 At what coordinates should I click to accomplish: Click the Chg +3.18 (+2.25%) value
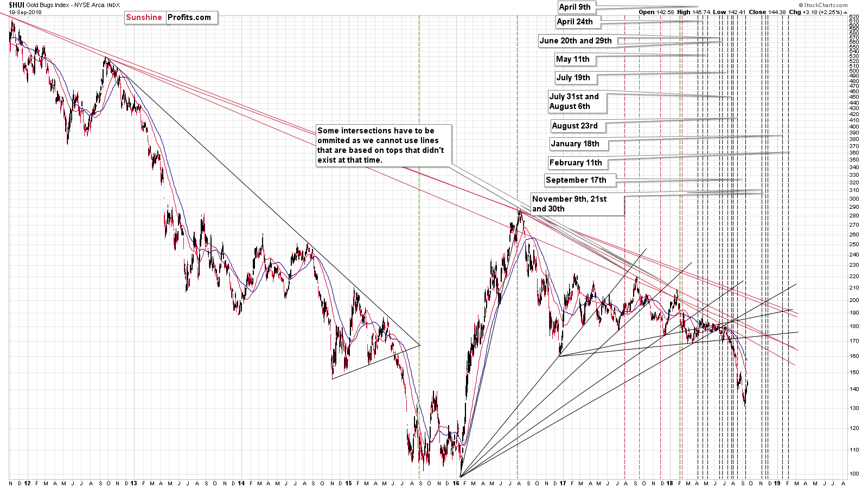(x=815, y=12)
